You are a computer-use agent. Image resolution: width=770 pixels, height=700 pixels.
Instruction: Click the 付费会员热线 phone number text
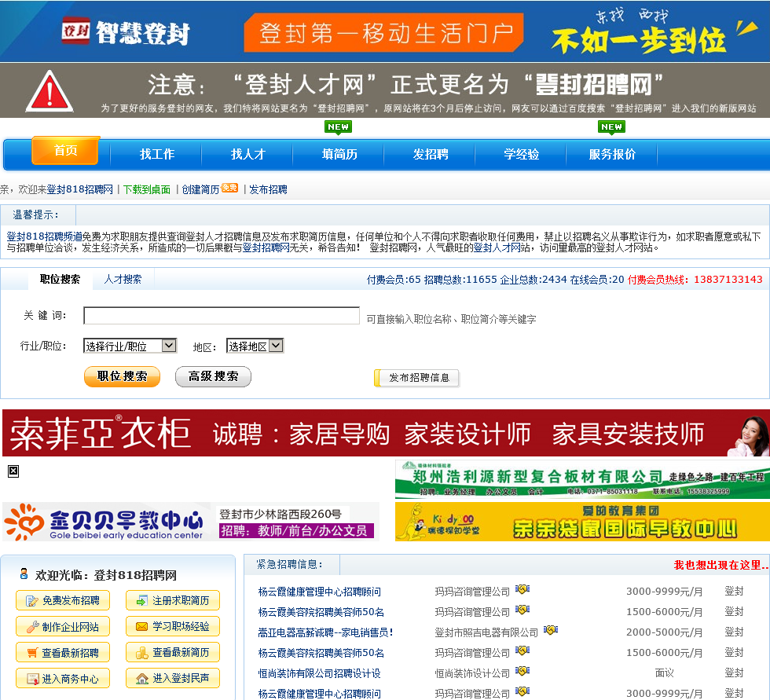(x=695, y=280)
